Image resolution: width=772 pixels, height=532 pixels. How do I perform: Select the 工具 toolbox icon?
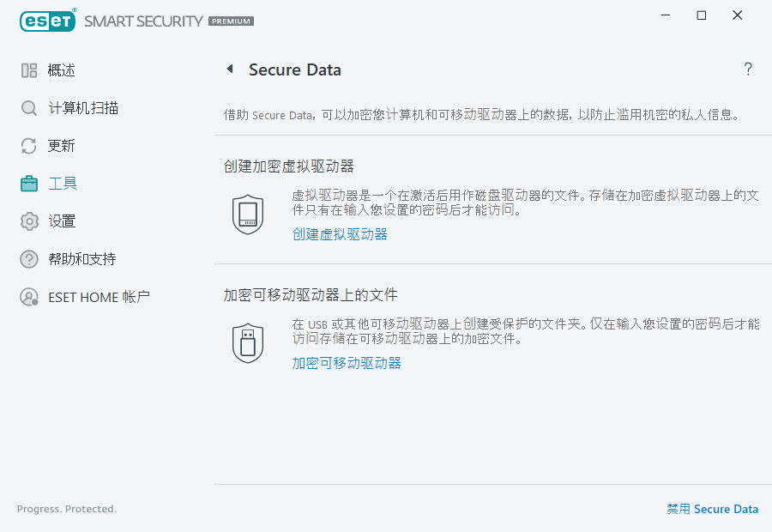pos(28,183)
